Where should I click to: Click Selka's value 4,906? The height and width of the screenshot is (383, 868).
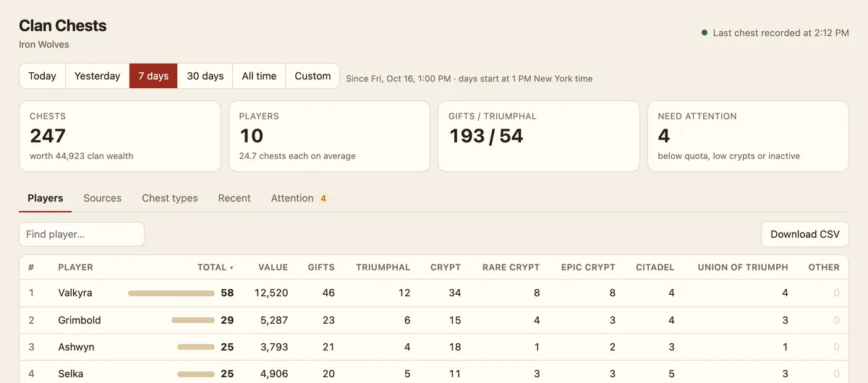(x=274, y=374)
